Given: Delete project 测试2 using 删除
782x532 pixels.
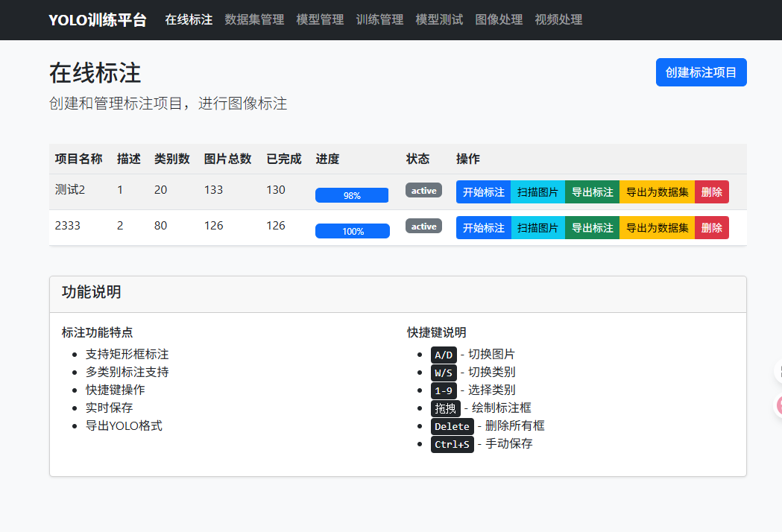Looking at the screenshot, I should [x=711, y=191].
